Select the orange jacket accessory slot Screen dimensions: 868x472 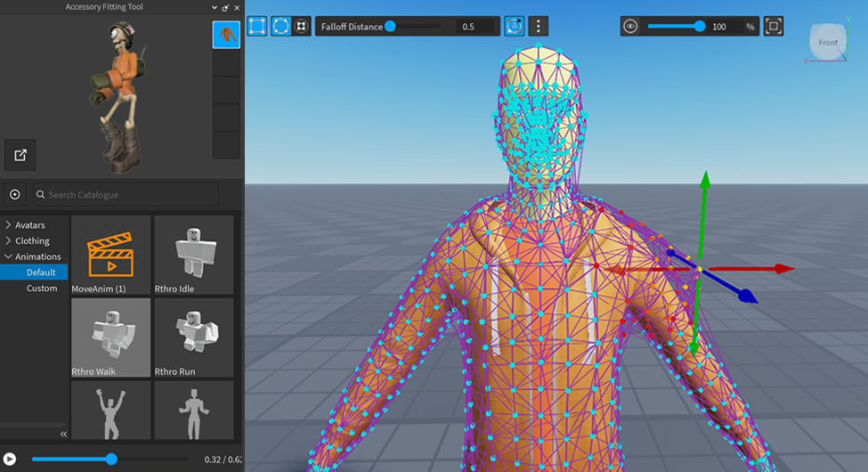tap(226, 35)
